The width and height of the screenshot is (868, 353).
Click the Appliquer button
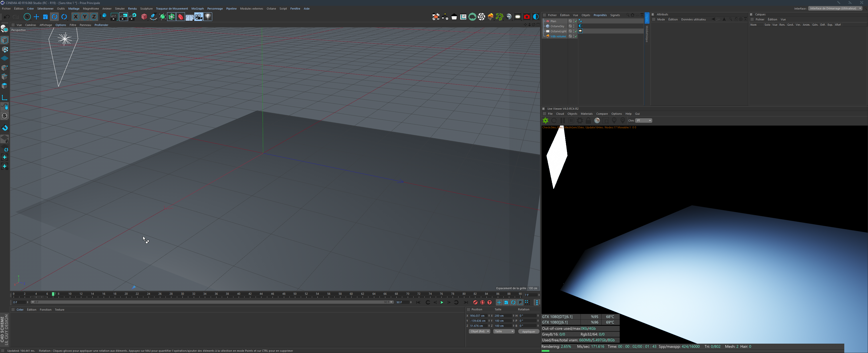point(528,332)
